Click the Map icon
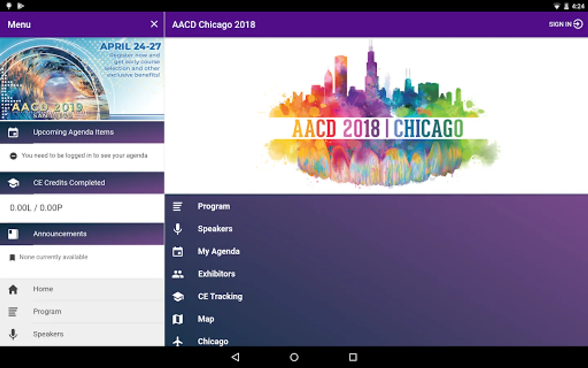Screen dimensions: 588x368 coord(178,319)
